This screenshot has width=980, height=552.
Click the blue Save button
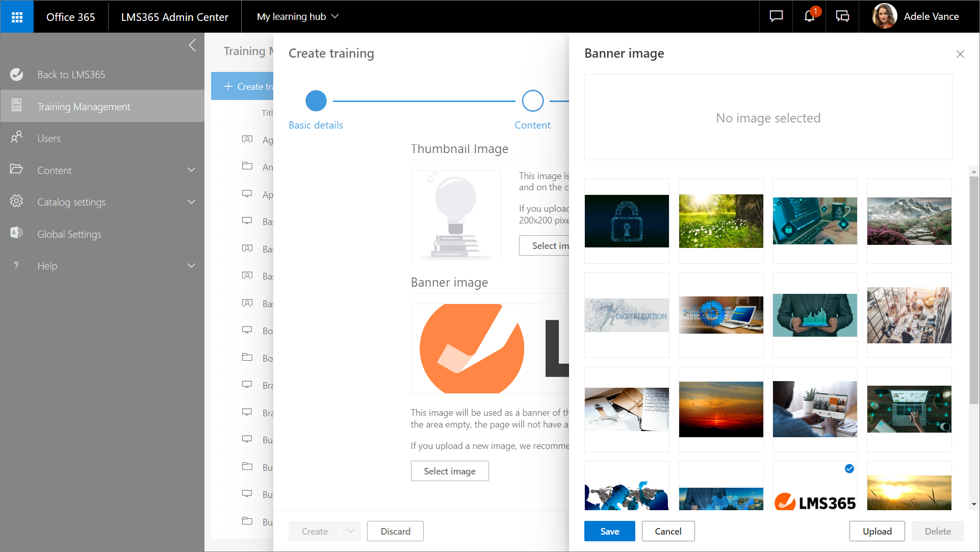(609, 531)
